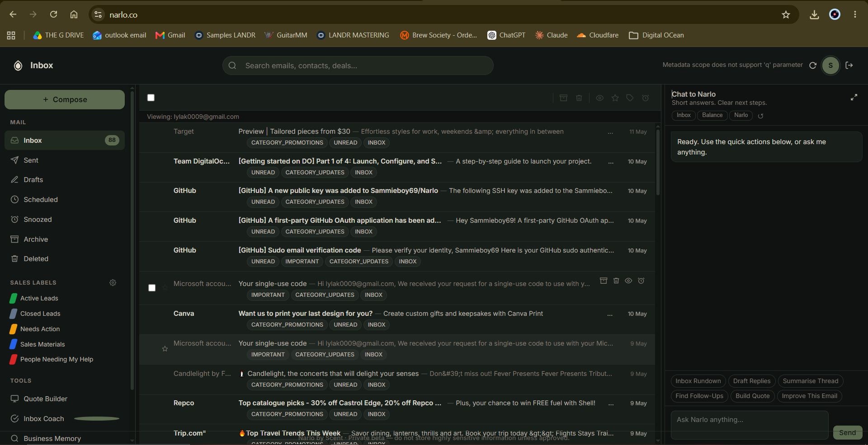
Task: Open GitHub Sudo email verification code email
Action: click(397, 256)
